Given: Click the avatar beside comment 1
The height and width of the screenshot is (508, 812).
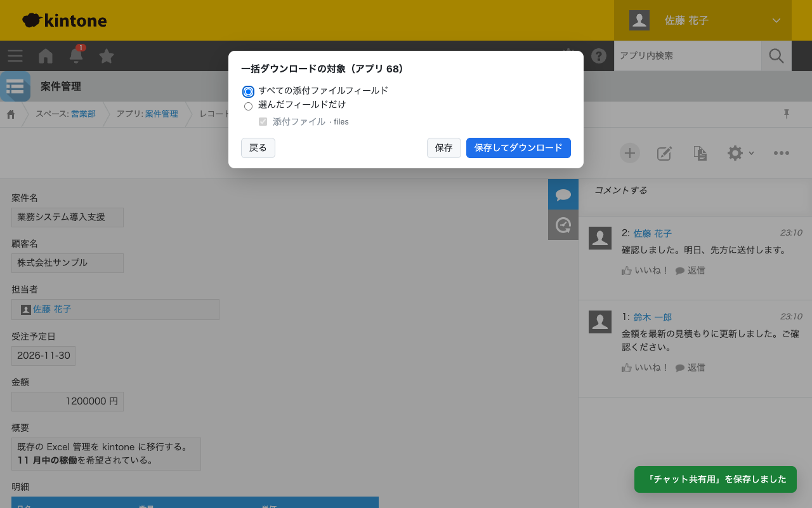Looking at the screenshot, I should point(600,322).
